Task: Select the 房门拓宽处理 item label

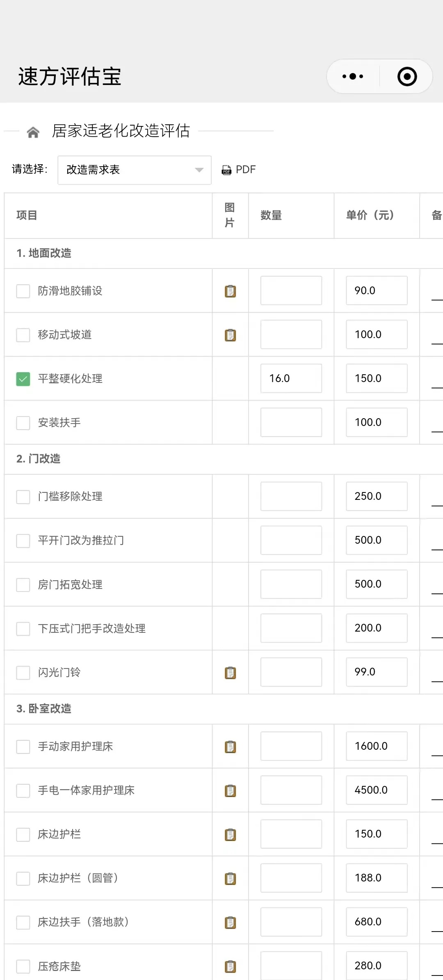Action: coord(70,584)
